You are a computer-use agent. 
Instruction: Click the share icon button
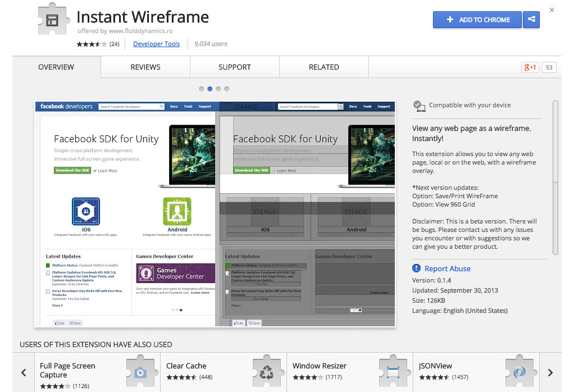pyautogui.click(x=531, y=20)
